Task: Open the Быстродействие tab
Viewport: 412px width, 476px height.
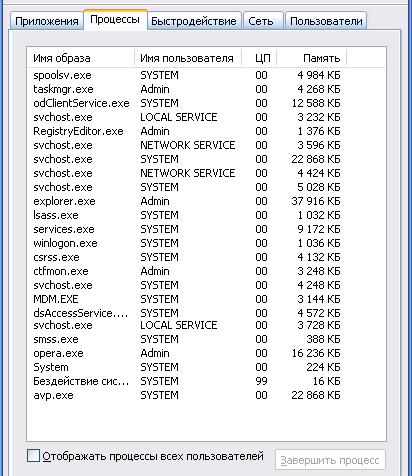Action: [x=194, y=21]
